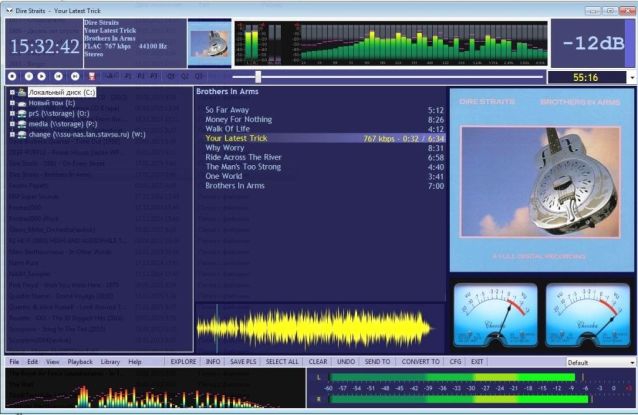Image resolution: width=638 pixels, height=415 pixels.
Task: Click the prS storage D: network drive icon
Action: 22,114
